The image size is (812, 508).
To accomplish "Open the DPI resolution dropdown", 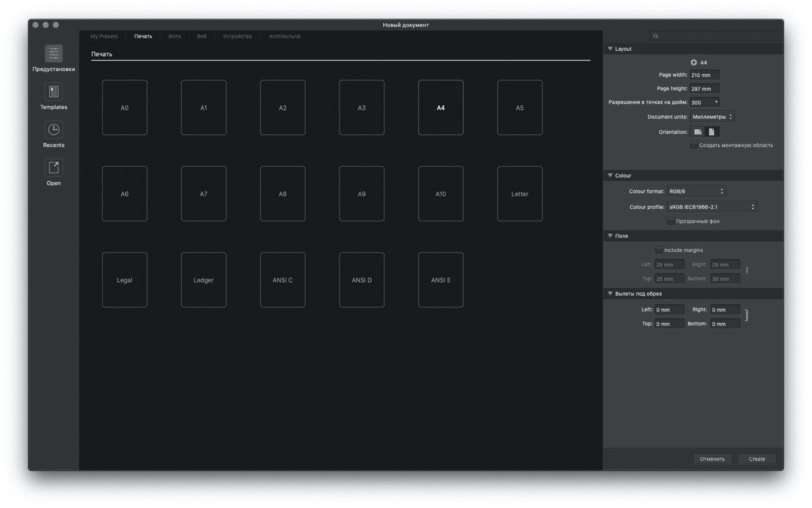I will click(x=705, y=102).
